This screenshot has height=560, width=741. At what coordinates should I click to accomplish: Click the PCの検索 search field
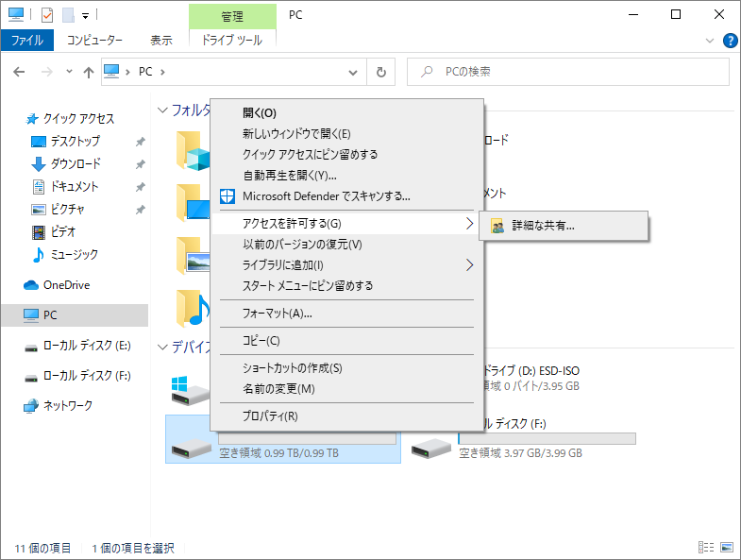568,72
